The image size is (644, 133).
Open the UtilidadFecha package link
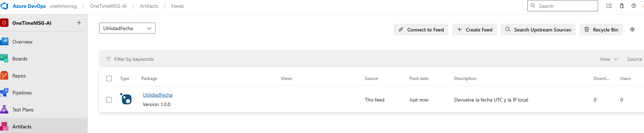tap(158, 95)
